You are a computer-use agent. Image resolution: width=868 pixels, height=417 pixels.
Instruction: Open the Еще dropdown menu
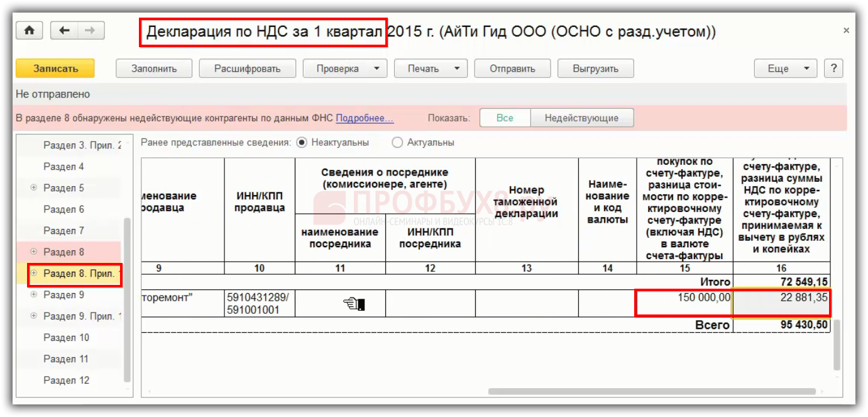(x=785, y=69)
